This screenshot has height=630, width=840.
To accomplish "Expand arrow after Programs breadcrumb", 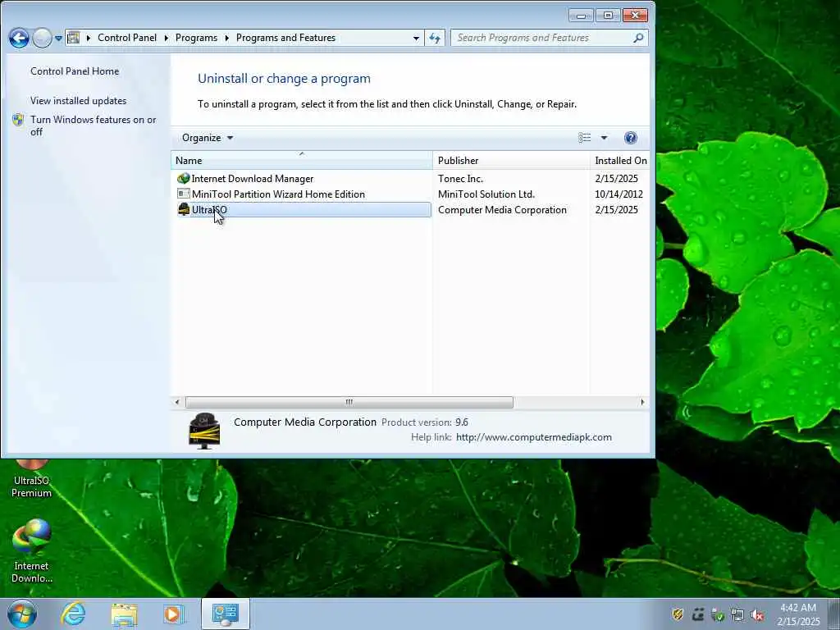I will tap(226, 38).
